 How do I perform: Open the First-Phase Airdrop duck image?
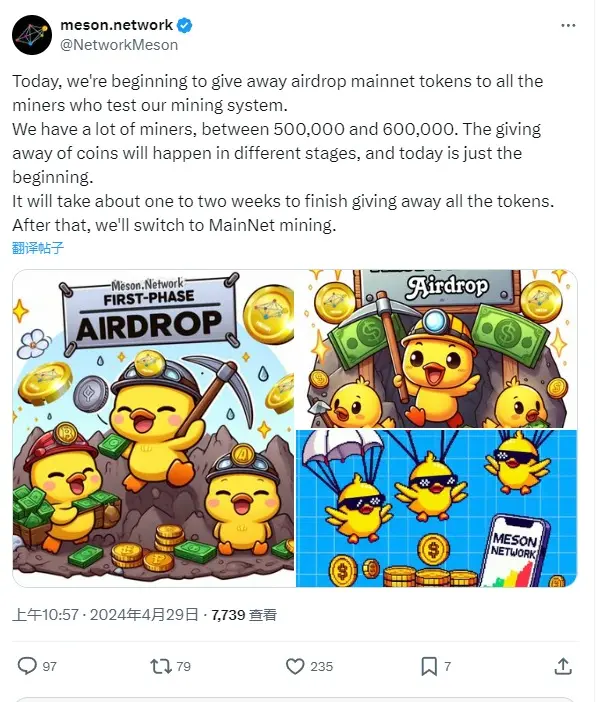[153, 428]
